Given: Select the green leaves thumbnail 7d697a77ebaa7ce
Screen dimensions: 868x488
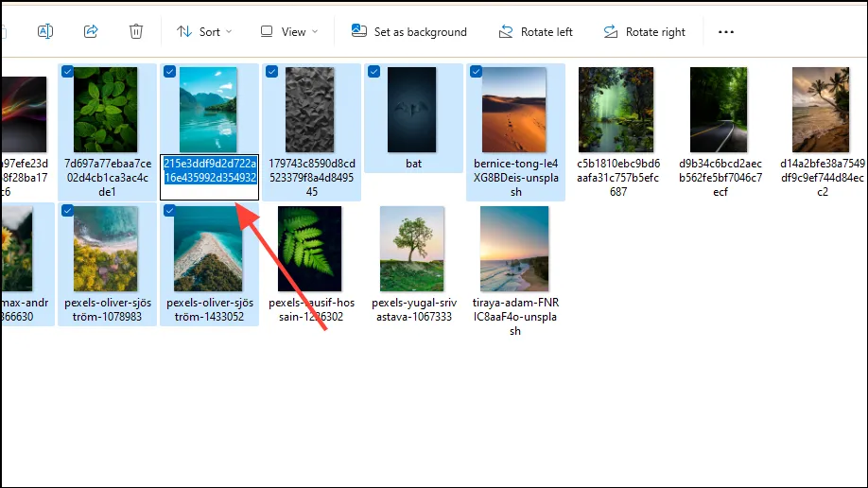Looking at the screenshot, I should (x=105, y=110).
